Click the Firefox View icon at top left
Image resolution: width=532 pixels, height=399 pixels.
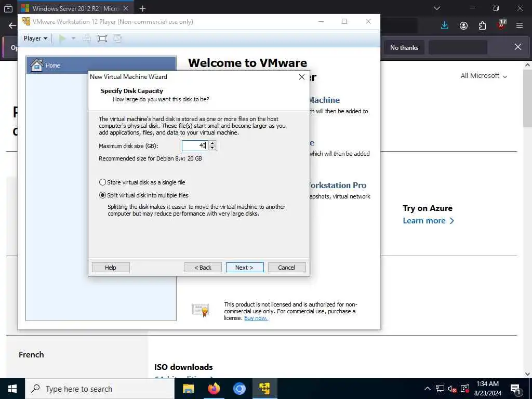8,8
